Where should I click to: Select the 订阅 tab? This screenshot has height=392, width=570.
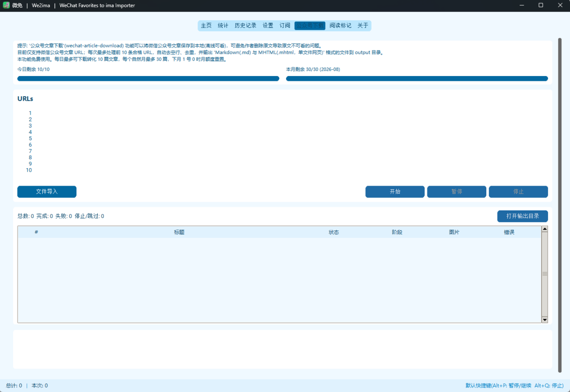tap(285, 26)
